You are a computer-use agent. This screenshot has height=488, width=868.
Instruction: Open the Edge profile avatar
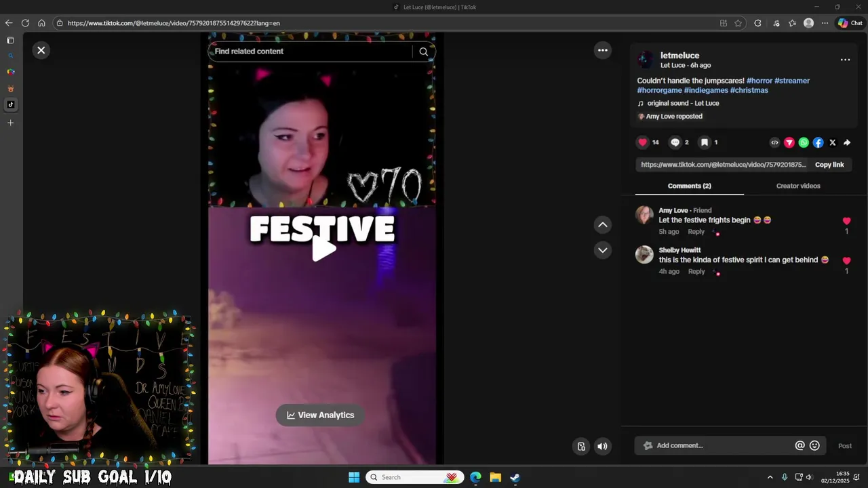coord(808,23)
